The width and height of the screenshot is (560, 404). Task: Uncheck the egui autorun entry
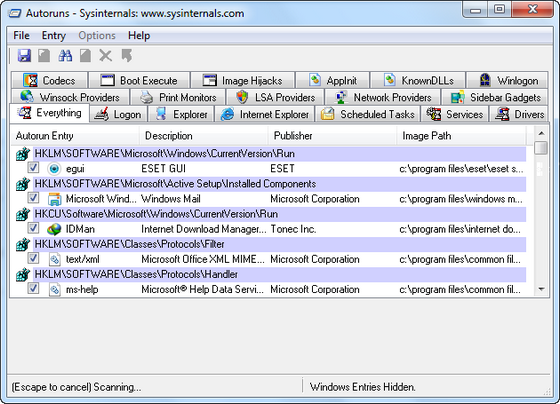(x=33, y=167)
